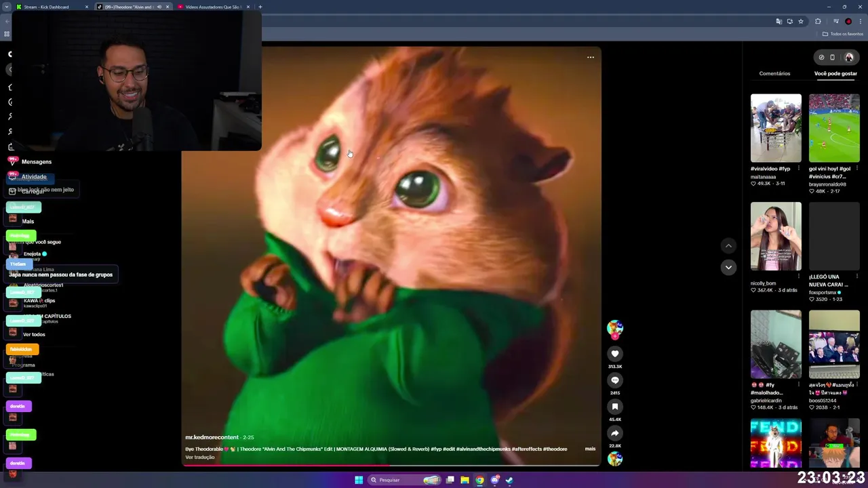Switch to the Você pode gostar tab
This screenshot has width=868, height=488.
[835, 73]
